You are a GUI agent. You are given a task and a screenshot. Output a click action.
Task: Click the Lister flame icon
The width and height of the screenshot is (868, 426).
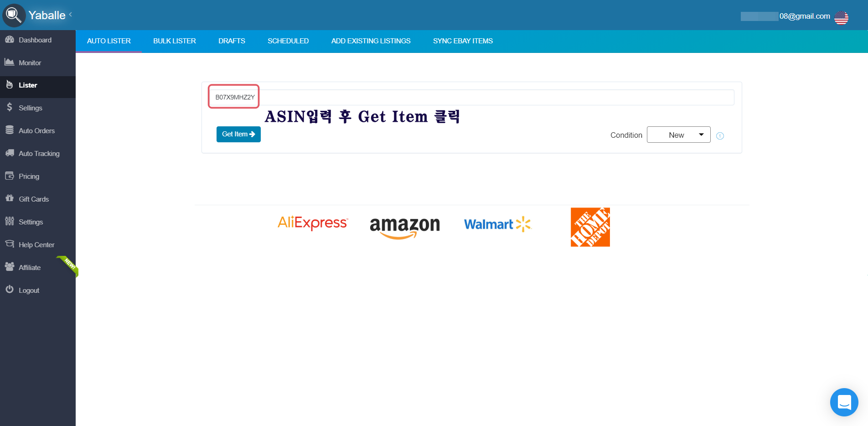10,84
